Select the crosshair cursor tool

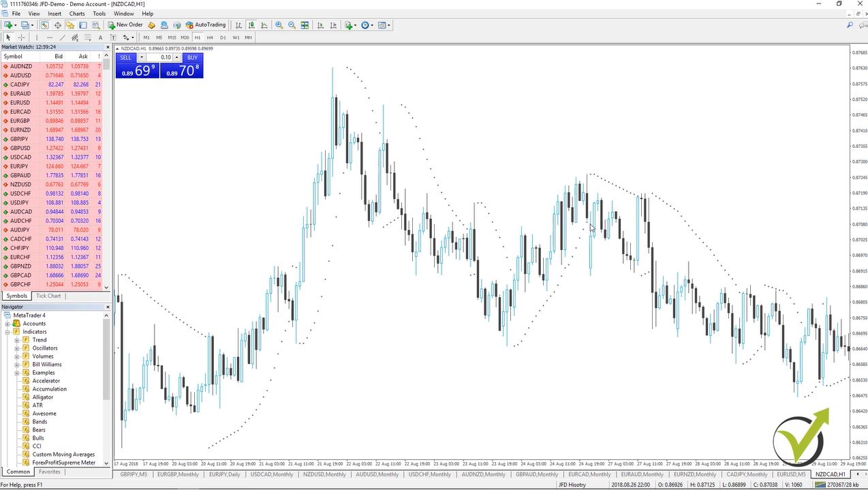click(x=21, y=37)
